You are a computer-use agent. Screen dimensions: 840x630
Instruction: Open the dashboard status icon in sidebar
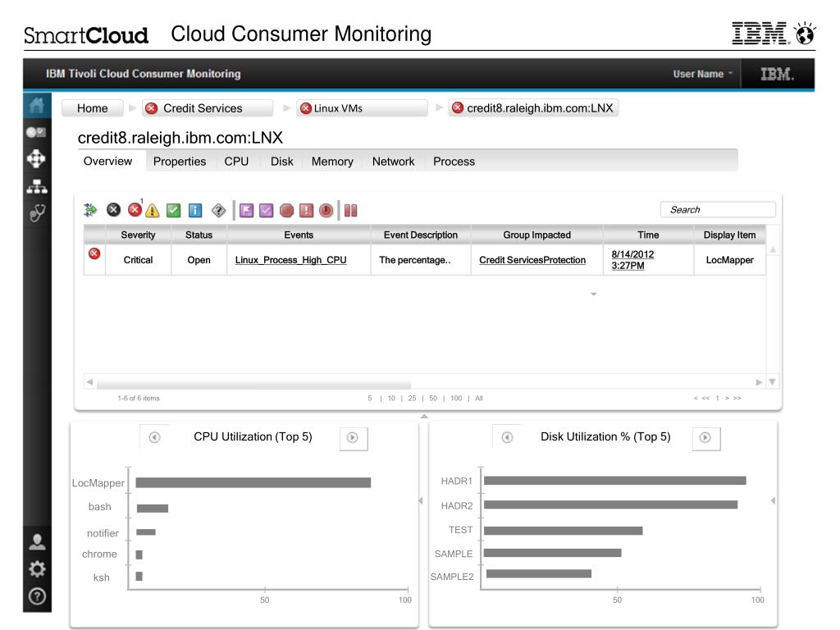[36, 132]
